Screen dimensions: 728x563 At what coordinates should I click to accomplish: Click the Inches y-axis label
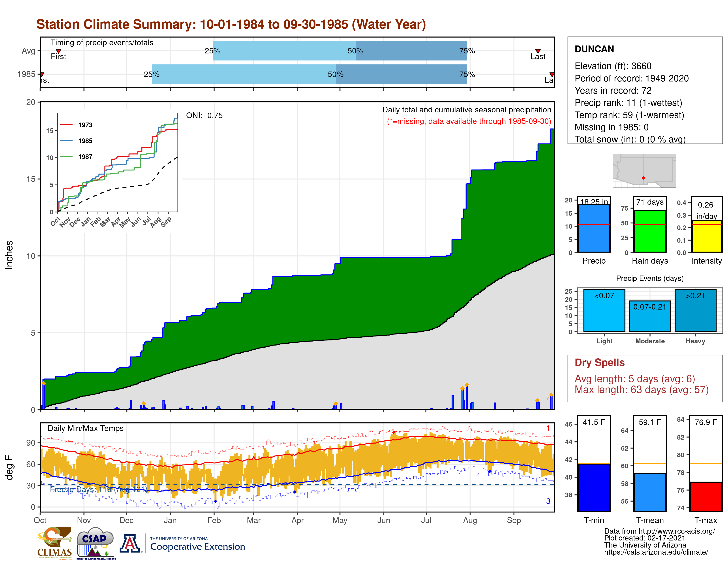point(9,255)
